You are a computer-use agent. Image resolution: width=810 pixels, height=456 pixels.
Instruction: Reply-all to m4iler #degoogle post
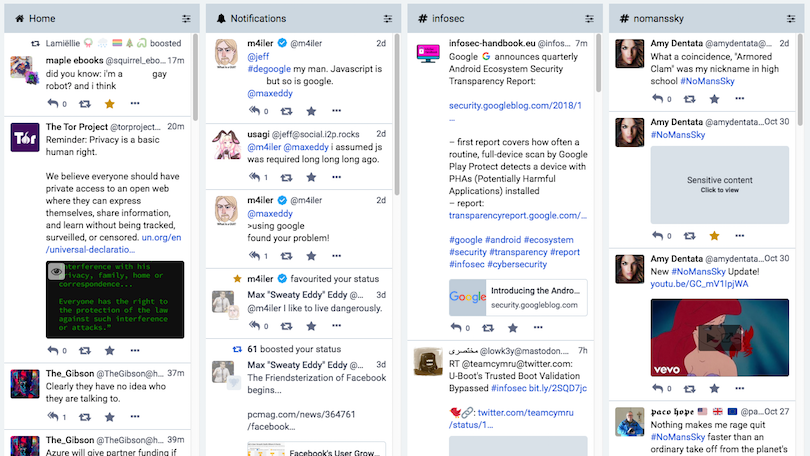pos(254,111)
